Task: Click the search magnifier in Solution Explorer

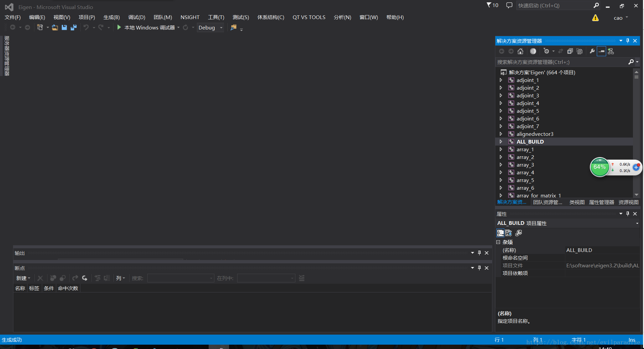Action: point(631,62)
